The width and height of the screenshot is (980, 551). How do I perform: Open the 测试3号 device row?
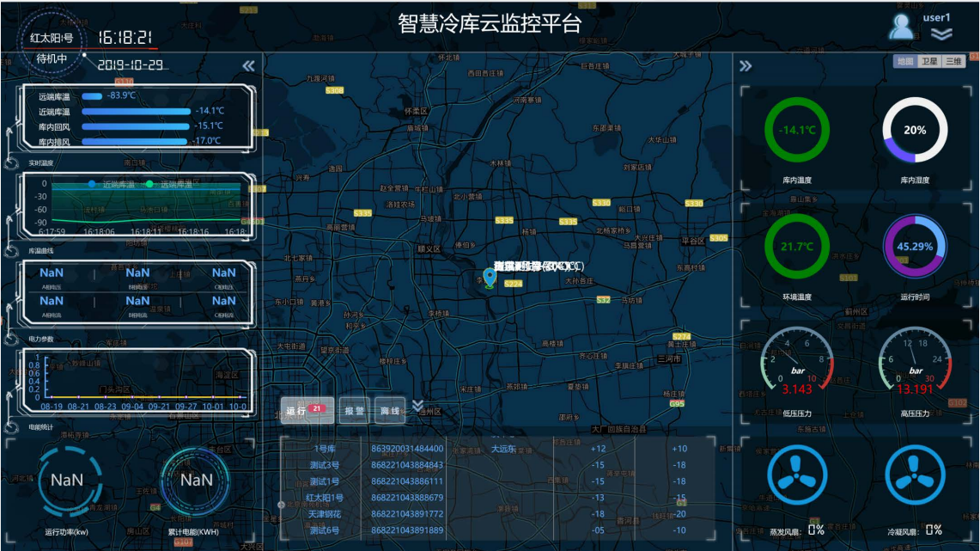(497, 465)
